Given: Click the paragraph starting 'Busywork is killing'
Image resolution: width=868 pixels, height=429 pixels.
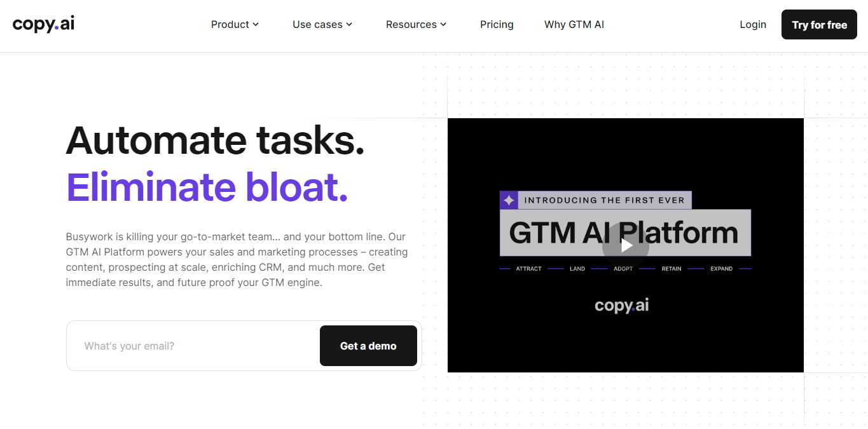Looking at the screenshot, I should 237,259.
